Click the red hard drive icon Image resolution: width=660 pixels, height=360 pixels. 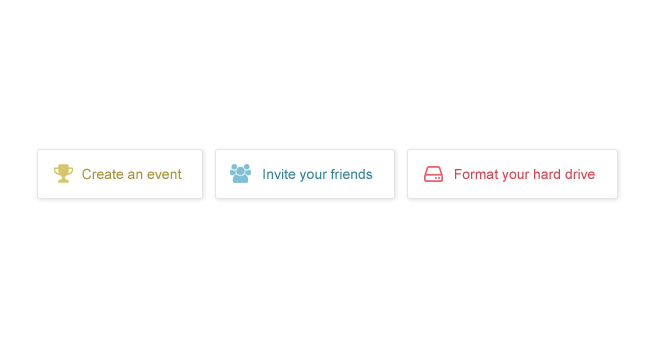pos(433,174)
